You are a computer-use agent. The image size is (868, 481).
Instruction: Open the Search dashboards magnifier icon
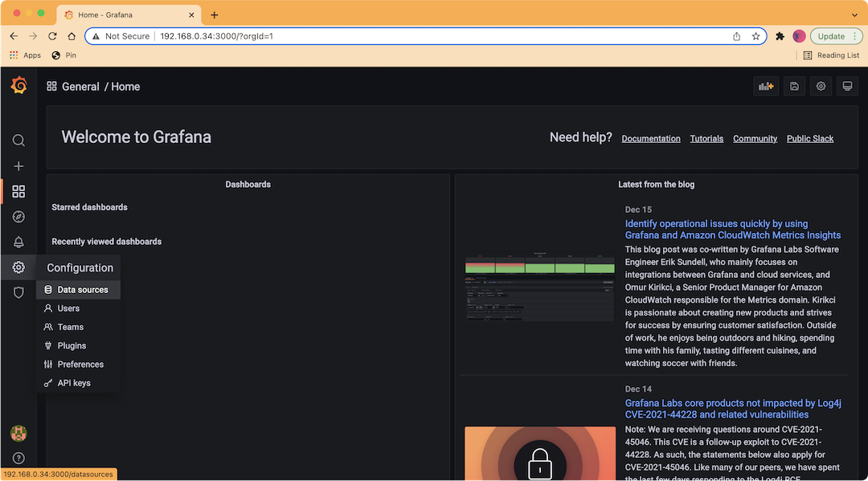(x=18, y=141)
